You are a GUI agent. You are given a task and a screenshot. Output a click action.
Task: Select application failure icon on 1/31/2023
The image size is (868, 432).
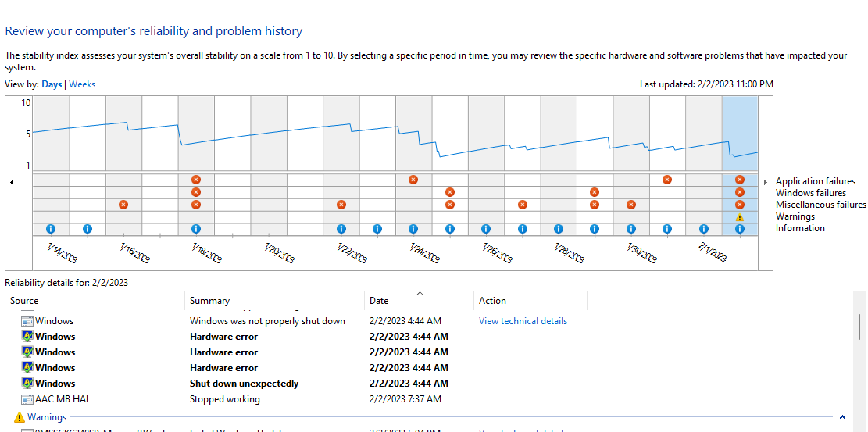(667, 180)
